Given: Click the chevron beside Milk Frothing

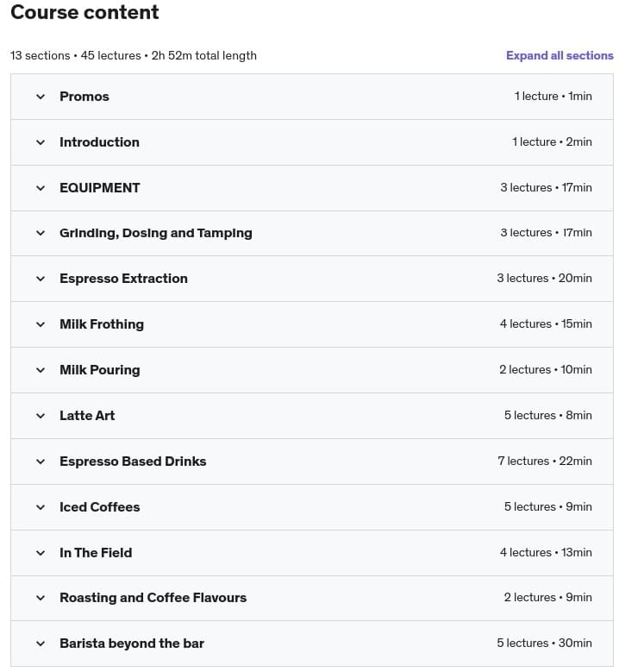Looking at the screenshot, I should coord(41,324).
